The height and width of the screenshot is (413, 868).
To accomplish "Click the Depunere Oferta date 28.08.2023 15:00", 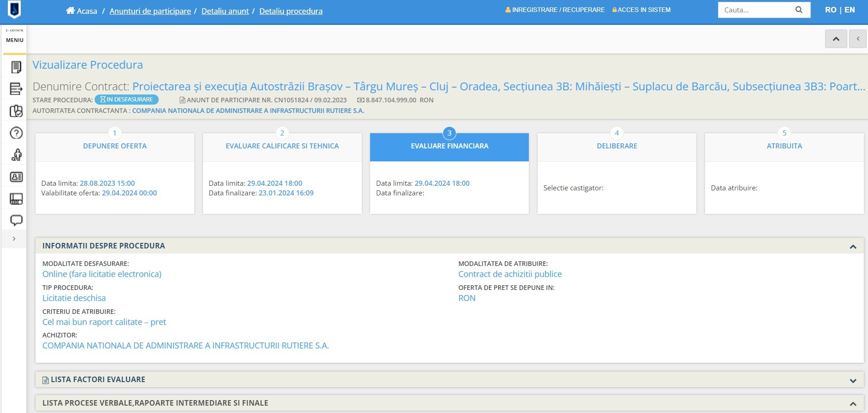I will [x=107, y=183].
